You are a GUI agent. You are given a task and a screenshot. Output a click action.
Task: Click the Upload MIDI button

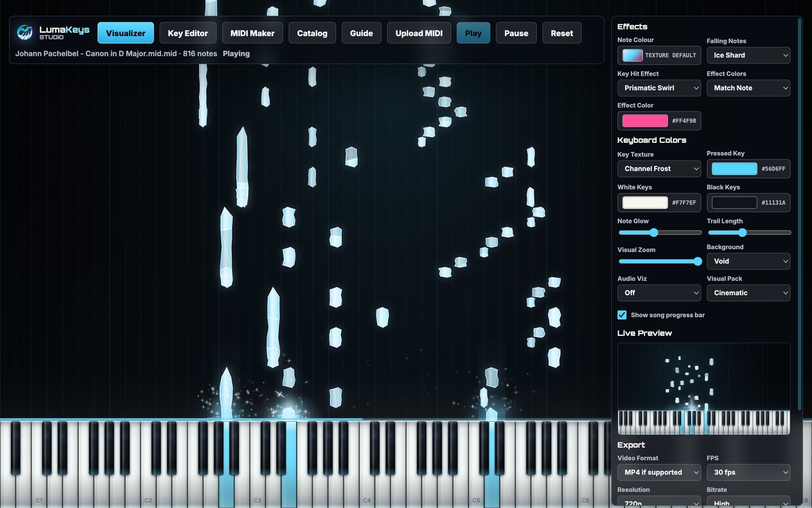pyautogui.click(x=419, y=33)
